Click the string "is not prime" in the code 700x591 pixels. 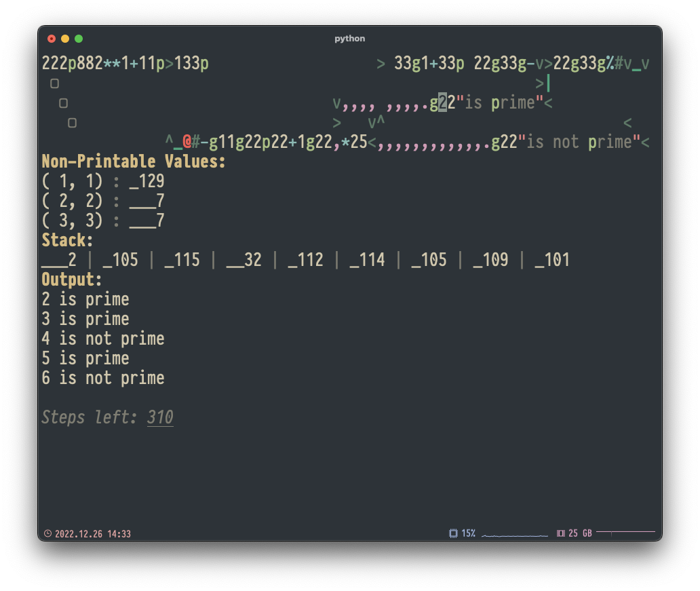pyautogui.click(x=579, y=142)
